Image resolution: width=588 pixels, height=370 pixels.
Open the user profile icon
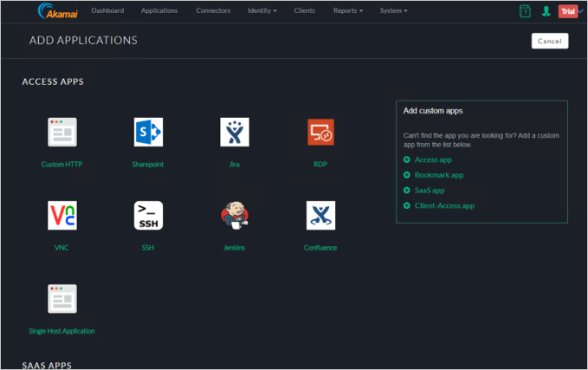pos(546,11)
